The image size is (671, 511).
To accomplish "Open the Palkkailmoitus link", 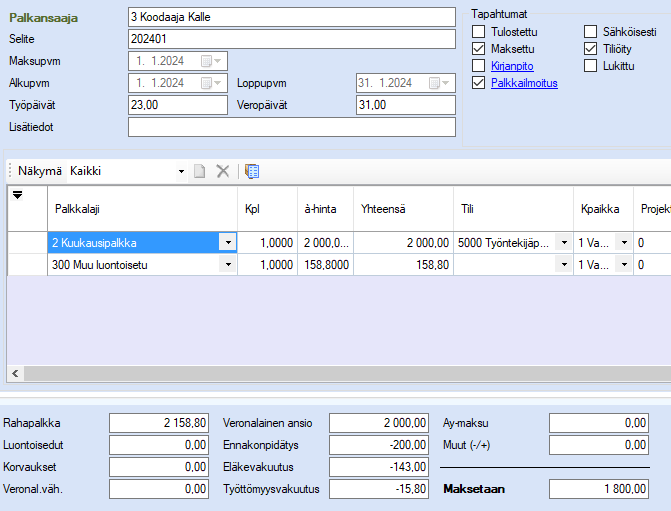I will (524, 83).
